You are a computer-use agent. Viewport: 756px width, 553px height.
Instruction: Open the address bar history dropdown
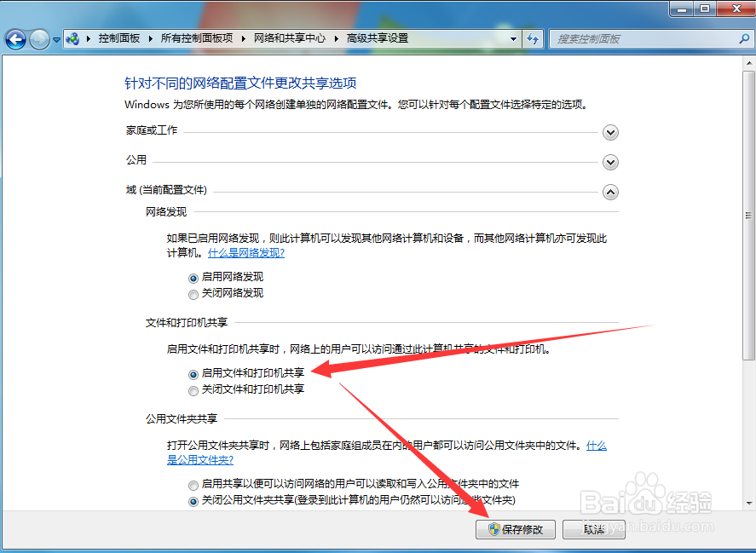tap(515, 38)
